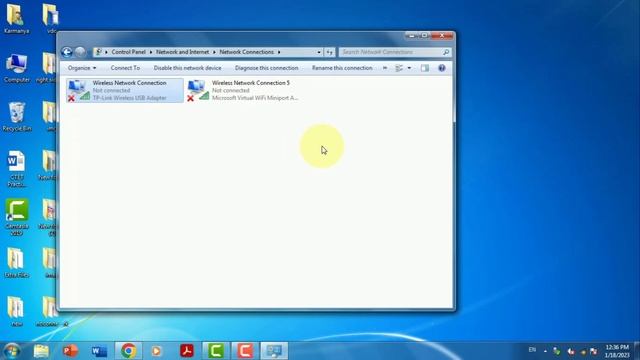The height and width of the screenshot is (360, 640).
Task: Select the Wireless Network Connection adapter icon
Action: (78, 90)
